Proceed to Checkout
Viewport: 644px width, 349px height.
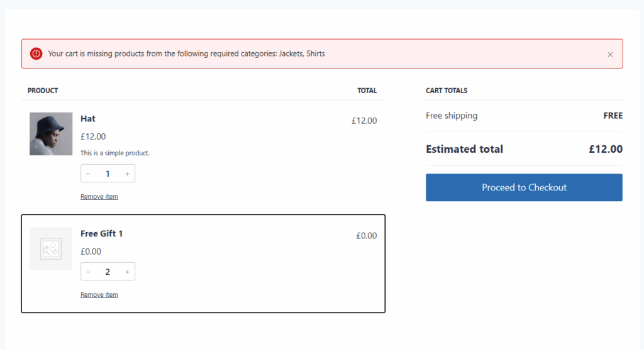[x=524, y=187]
